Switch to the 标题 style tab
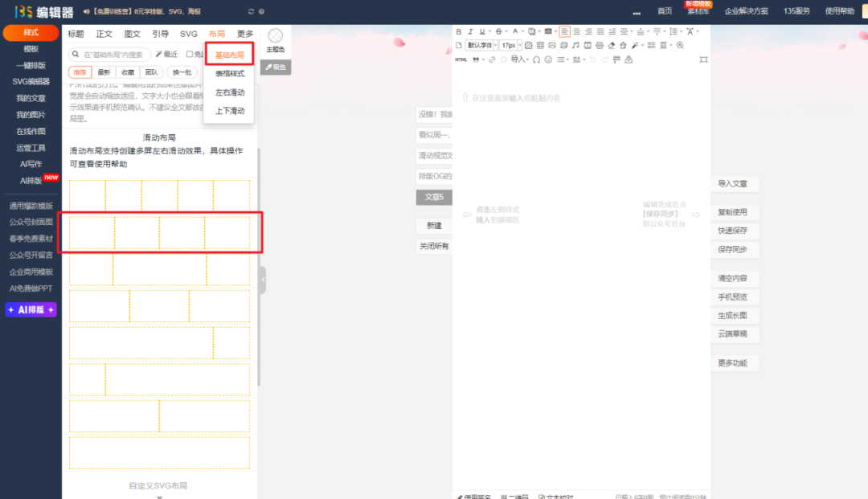The width and height of the screenshot is (868, 499). tap(76, 34)
